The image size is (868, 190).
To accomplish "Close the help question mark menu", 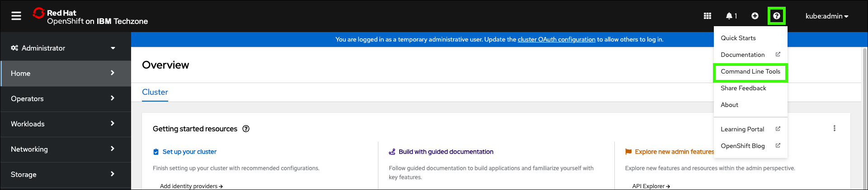I will click(776, 16).
